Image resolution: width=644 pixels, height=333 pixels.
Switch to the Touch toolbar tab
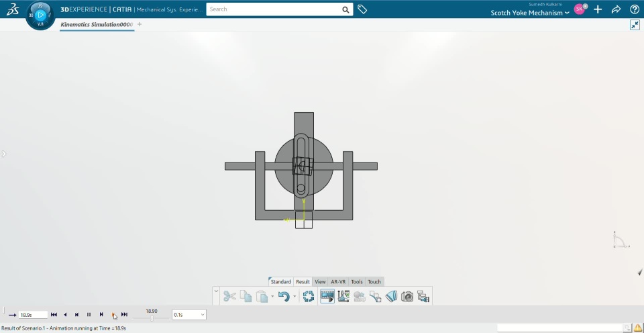coord(374,281)
